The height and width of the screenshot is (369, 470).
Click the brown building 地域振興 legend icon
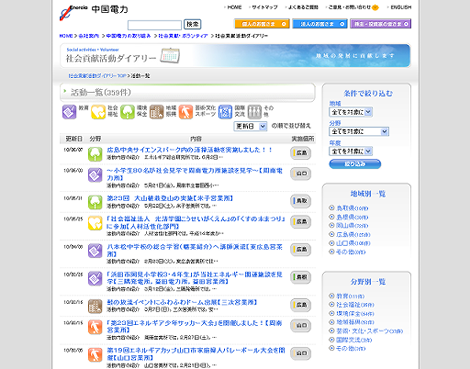pos(157,112)
